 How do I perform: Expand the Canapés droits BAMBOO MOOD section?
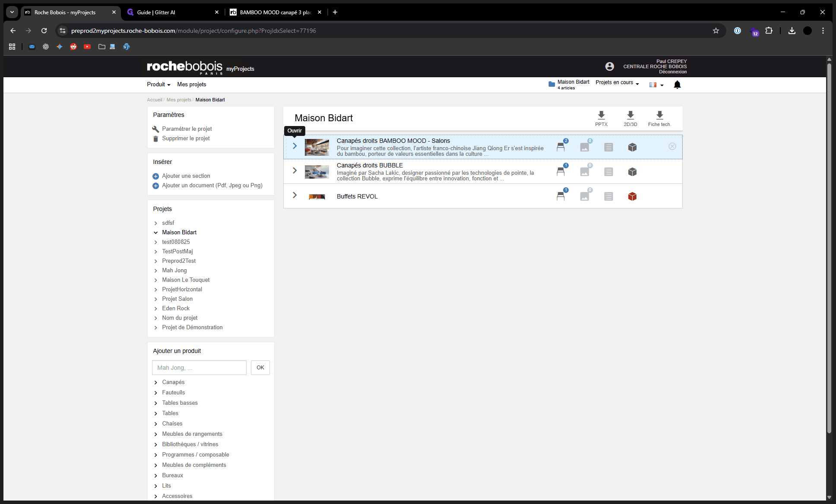294,146
